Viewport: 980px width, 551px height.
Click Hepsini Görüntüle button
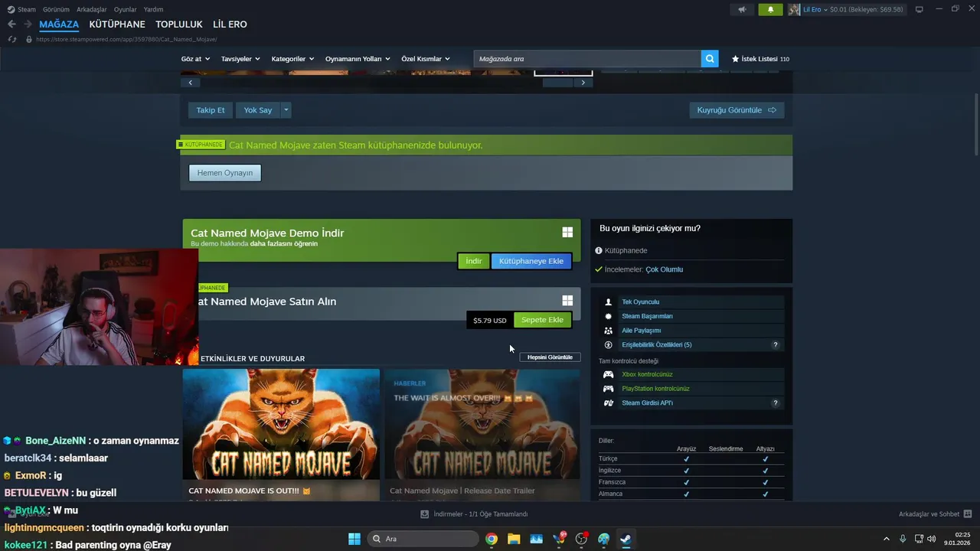[x=550, y=357]
